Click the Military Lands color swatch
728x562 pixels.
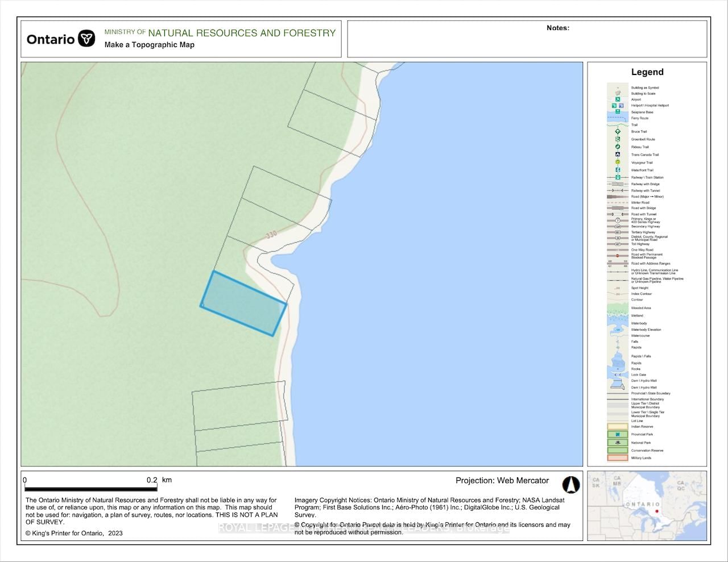tap(618, 458)
